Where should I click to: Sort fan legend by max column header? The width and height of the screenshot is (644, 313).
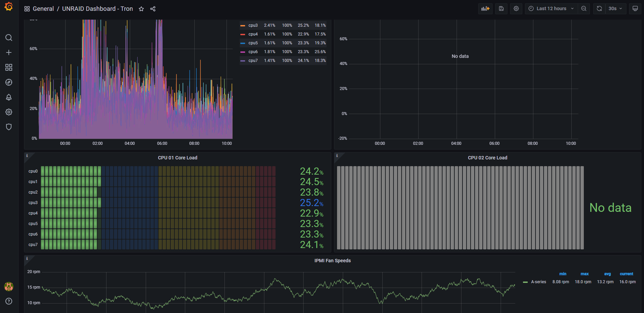585,274
